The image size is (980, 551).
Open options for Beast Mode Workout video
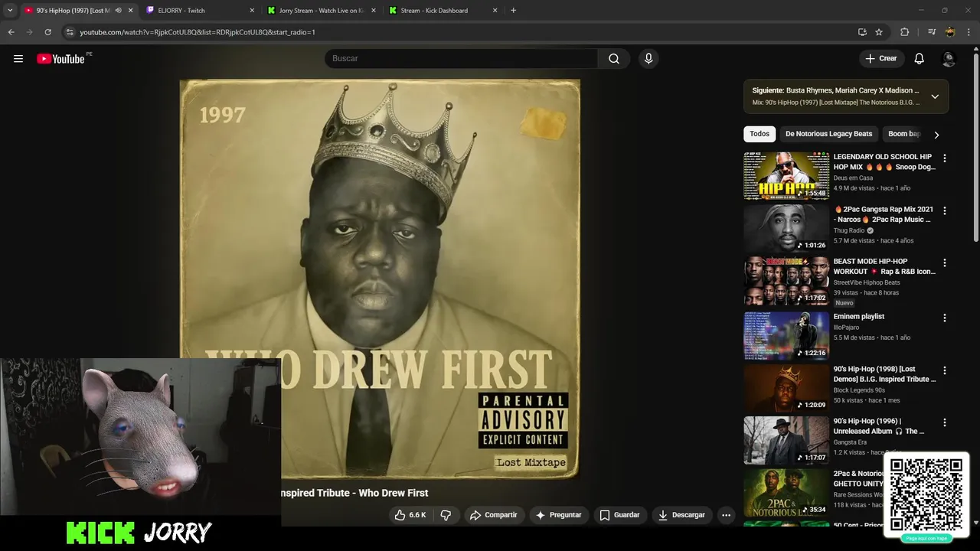(944, 262)
